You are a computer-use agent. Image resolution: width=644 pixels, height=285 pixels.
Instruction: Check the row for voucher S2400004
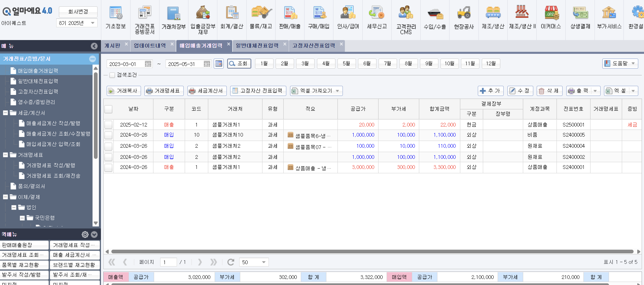click(108, 146)
